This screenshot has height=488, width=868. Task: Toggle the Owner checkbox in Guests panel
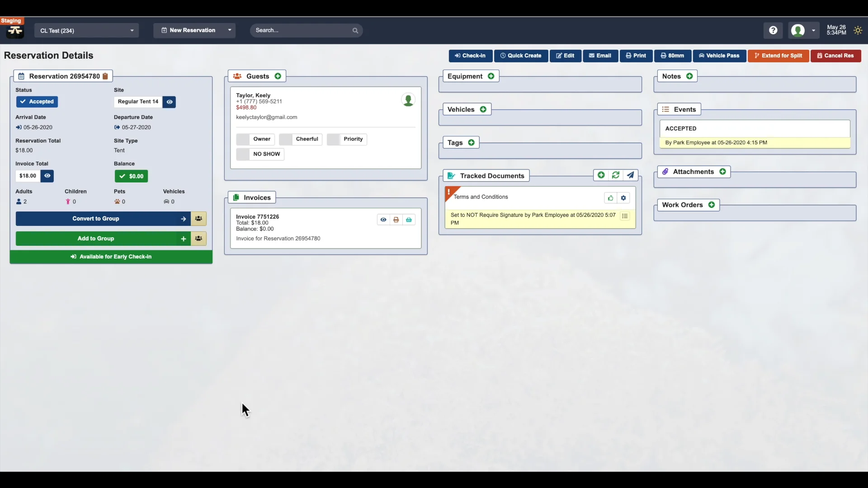[243, 139]
